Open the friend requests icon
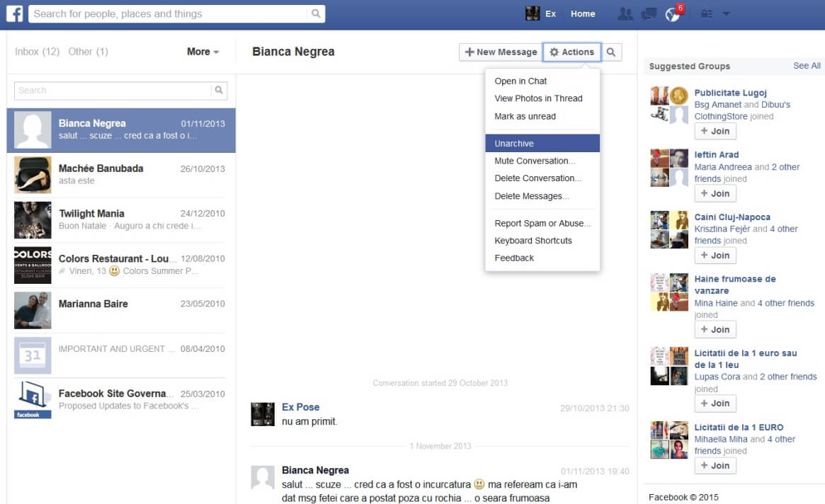 [x=625, y=13]
